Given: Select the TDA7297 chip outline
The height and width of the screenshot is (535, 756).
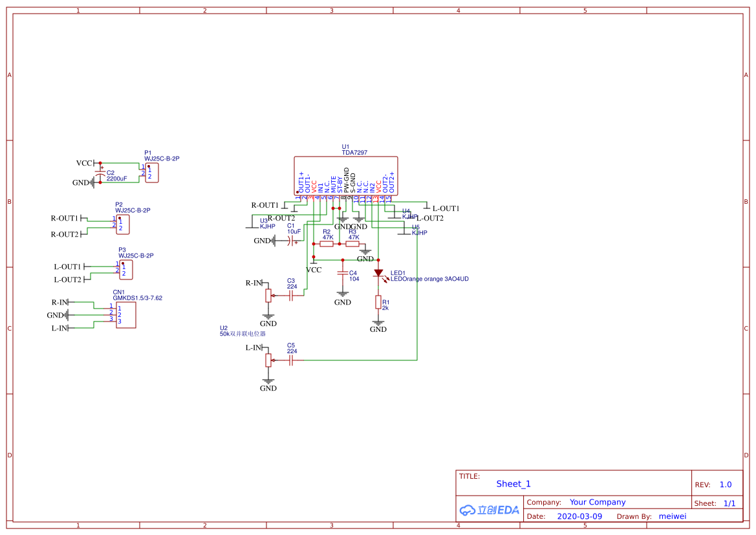Looking at the screenshot, I should [x=346, y=175].
